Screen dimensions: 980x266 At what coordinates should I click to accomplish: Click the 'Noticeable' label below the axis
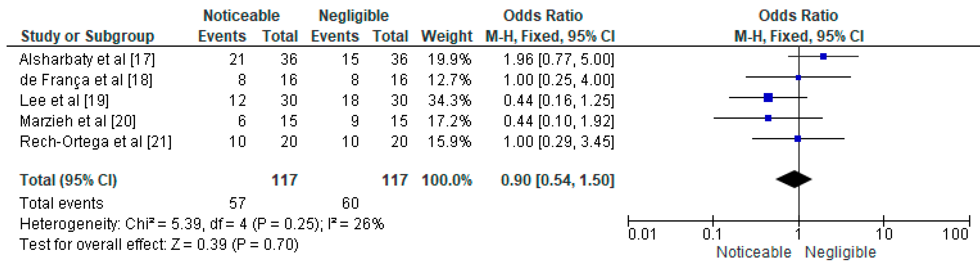coord(754,252)
